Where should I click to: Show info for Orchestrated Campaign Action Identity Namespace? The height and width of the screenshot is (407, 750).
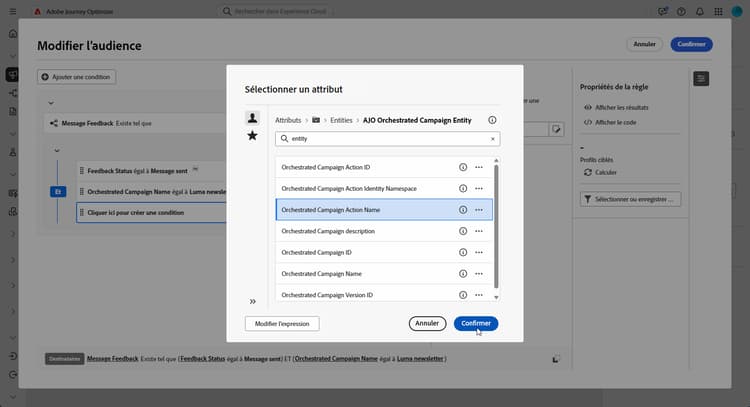463,188
